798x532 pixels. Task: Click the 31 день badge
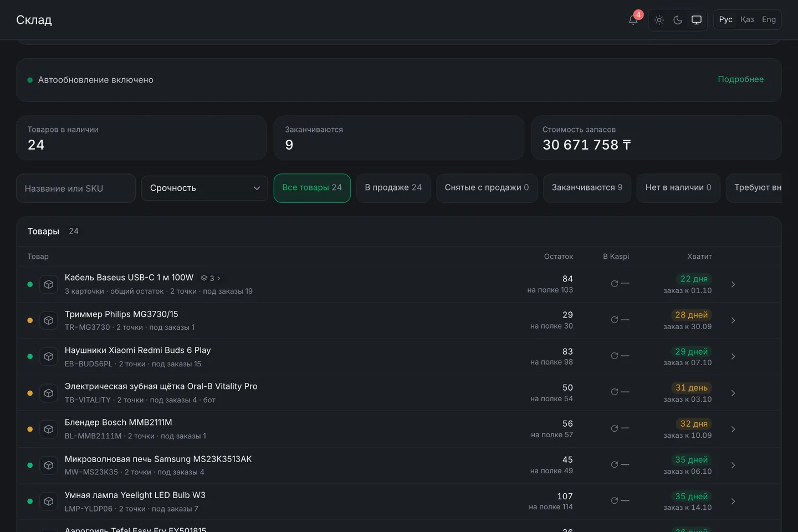tap(691, 387)
